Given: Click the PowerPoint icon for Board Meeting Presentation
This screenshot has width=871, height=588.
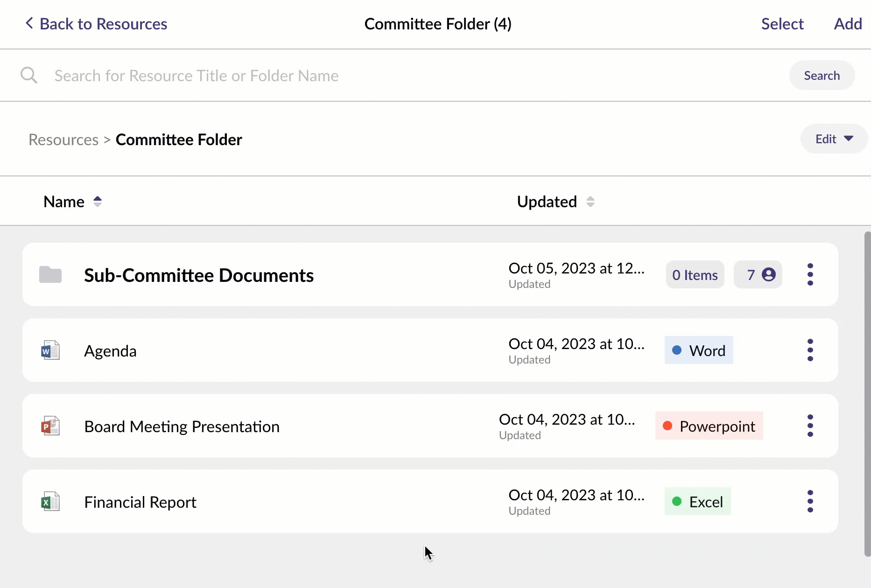Looking at the screenshot, I should (50, 426).
